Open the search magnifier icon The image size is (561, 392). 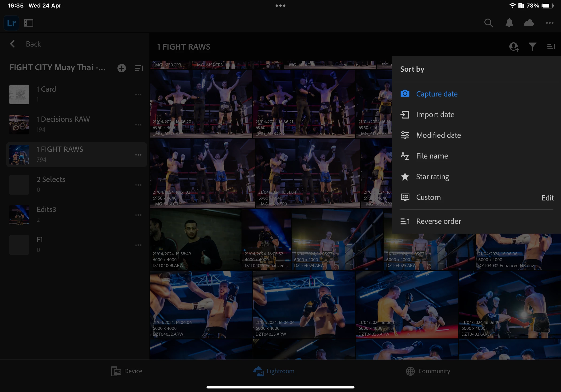point(488,23)
